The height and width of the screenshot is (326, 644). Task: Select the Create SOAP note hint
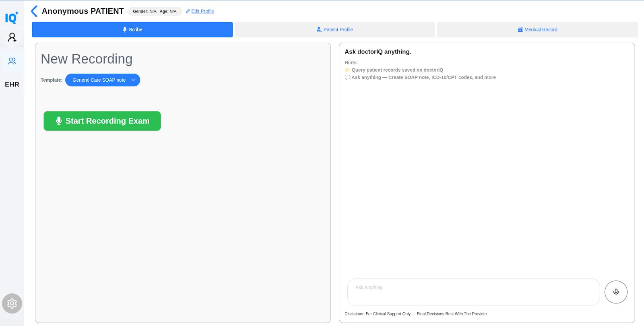tap(423, 77)
